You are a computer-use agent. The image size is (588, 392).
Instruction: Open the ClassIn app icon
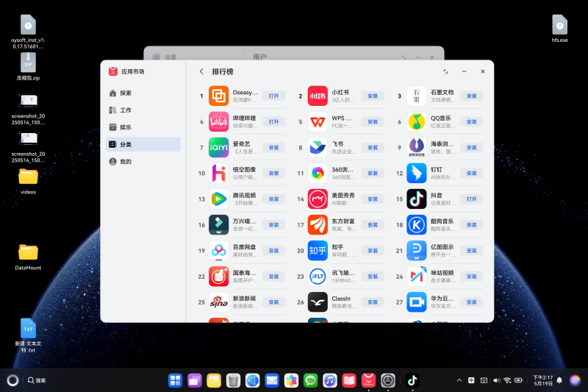click(318, 302)
